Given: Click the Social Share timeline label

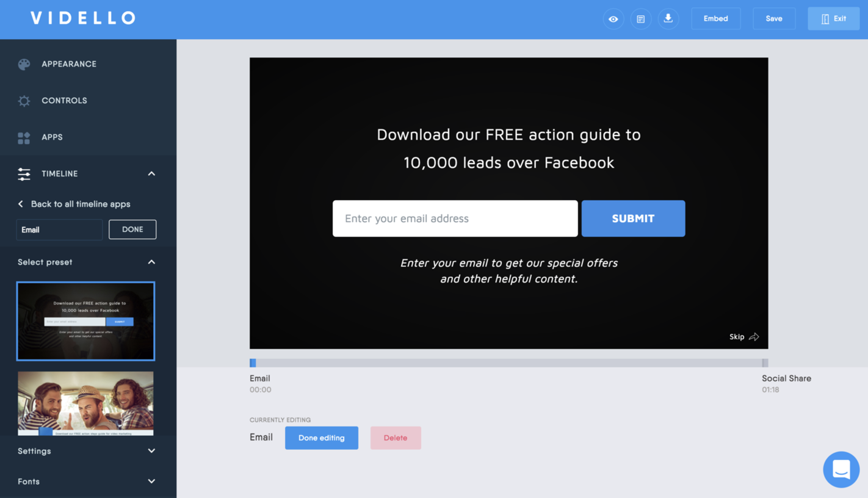Looking at the screenshot, I should (x=786, y=378).
